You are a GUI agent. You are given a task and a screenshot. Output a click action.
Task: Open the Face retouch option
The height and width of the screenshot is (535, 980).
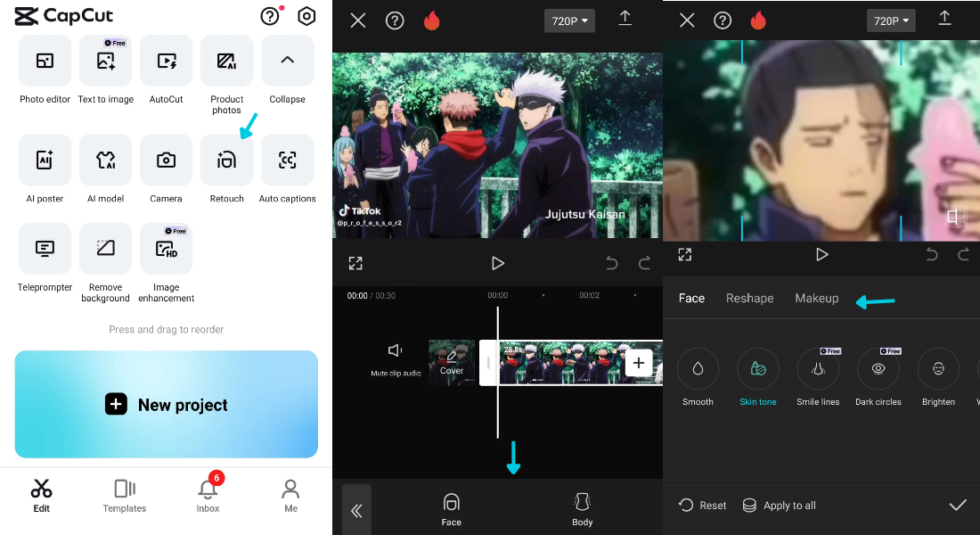point(452,510)
